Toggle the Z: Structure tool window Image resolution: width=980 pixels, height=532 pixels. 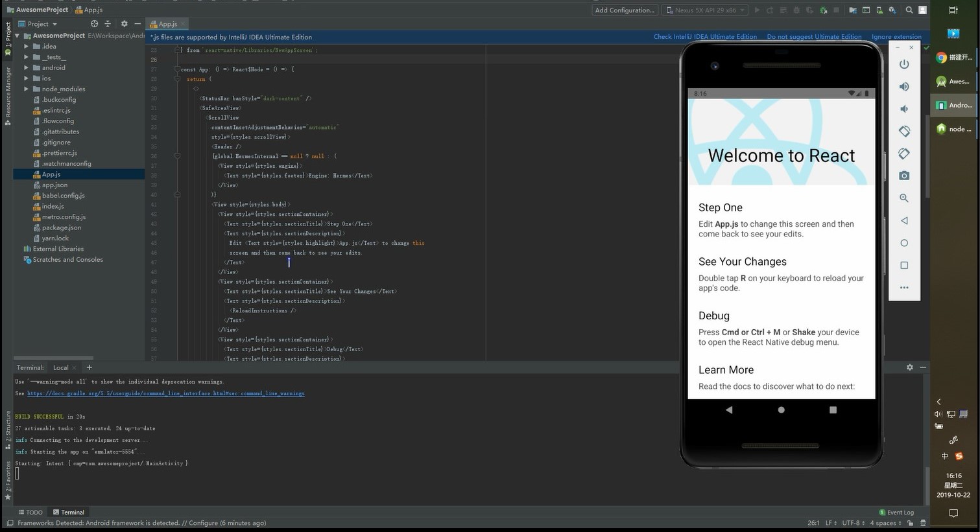[x=8, y=431]
